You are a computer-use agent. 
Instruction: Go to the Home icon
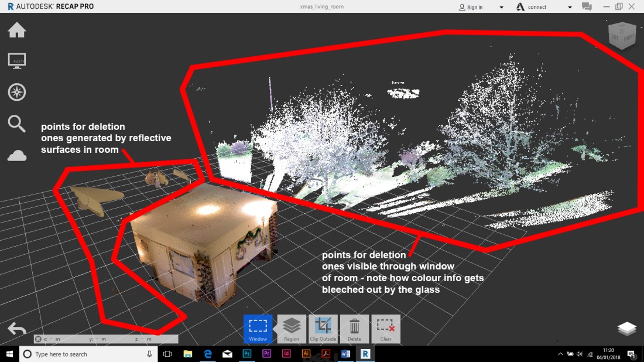(x=16, y=30)
